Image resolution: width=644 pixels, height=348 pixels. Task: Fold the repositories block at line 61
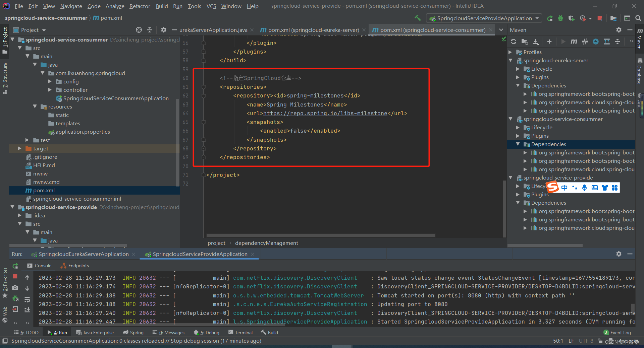(203, 87)
